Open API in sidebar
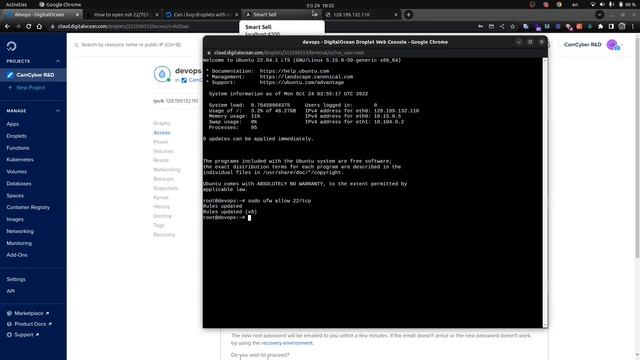Screen dimensions: 640x360 [x=11, y=291]
